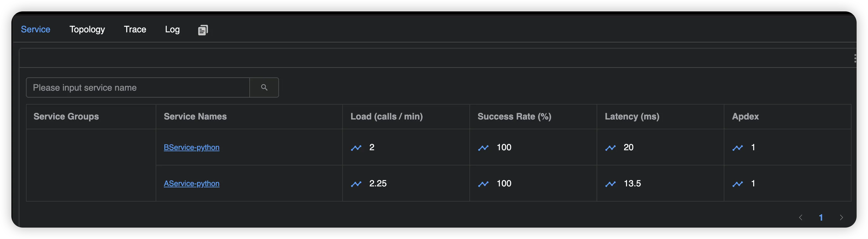Open the BService-python Load trend chart
Viewport: 868px width, 239px height.
(356, 148)
